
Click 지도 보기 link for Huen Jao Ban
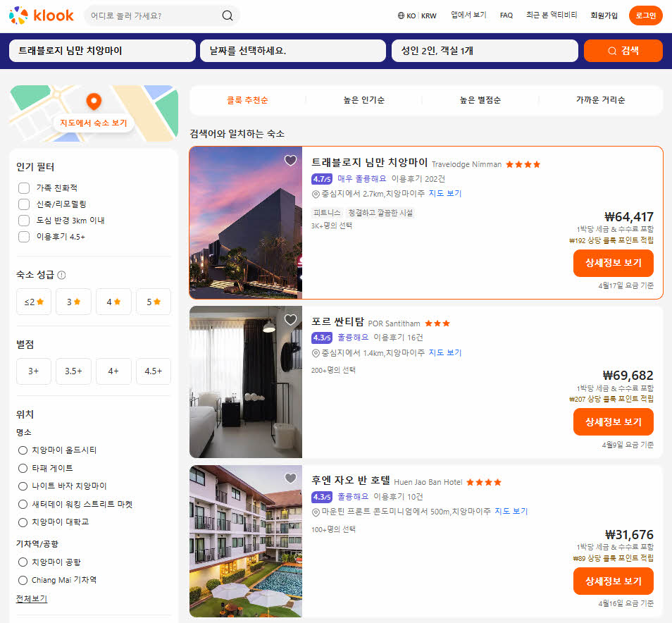511,511
